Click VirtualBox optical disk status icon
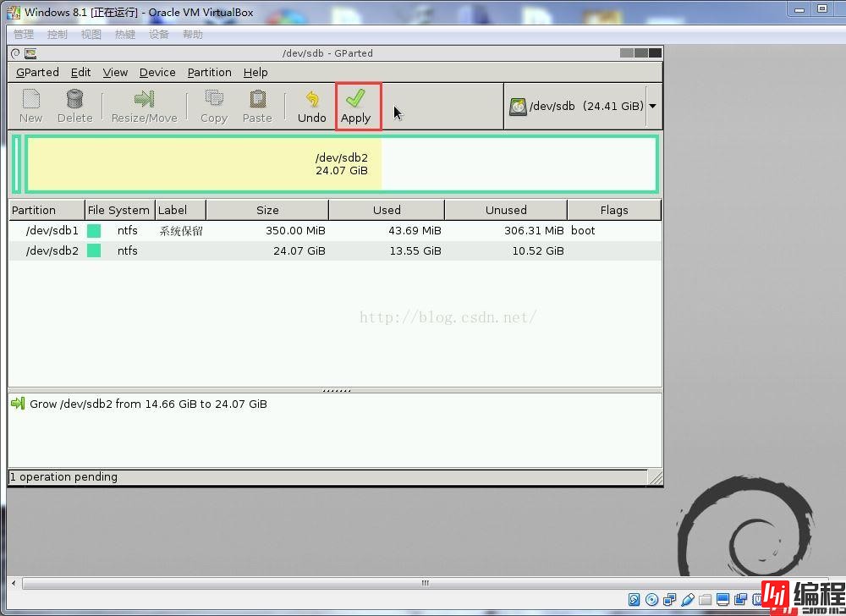This screenshot has height=616, width=846. point(651,600)
